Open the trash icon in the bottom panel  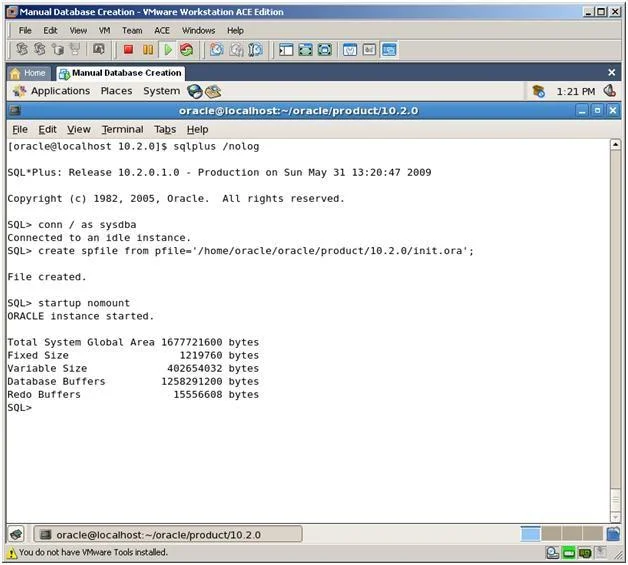(613, 534)
